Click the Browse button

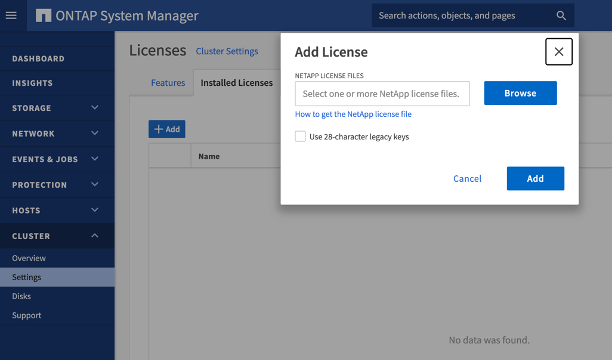point(520,93)
